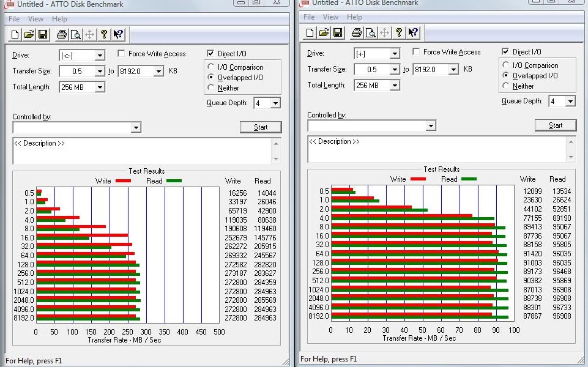Select I/O Comparison in the [-i-] drive window

coord(505,65)
